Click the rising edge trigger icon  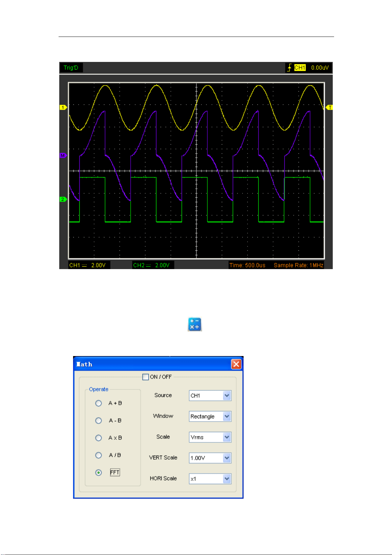[289, 68]
